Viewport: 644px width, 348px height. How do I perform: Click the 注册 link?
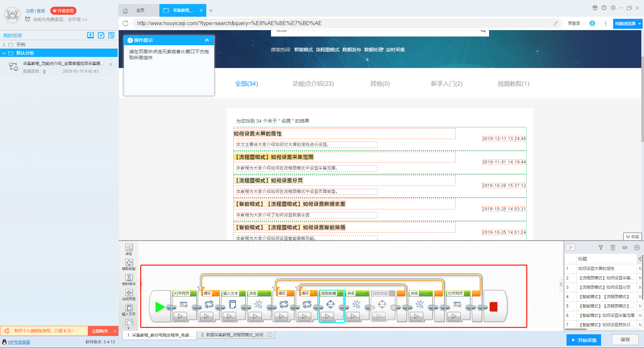(30, 11)
